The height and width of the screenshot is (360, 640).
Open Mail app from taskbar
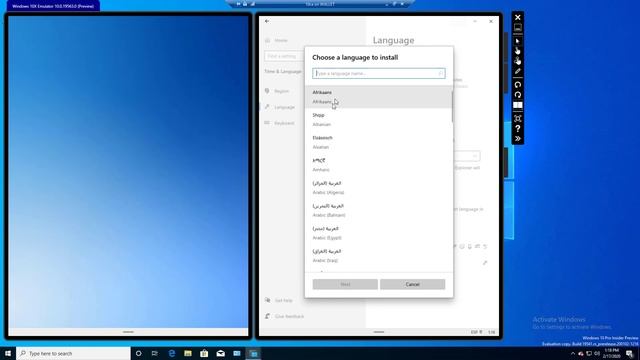220,353
